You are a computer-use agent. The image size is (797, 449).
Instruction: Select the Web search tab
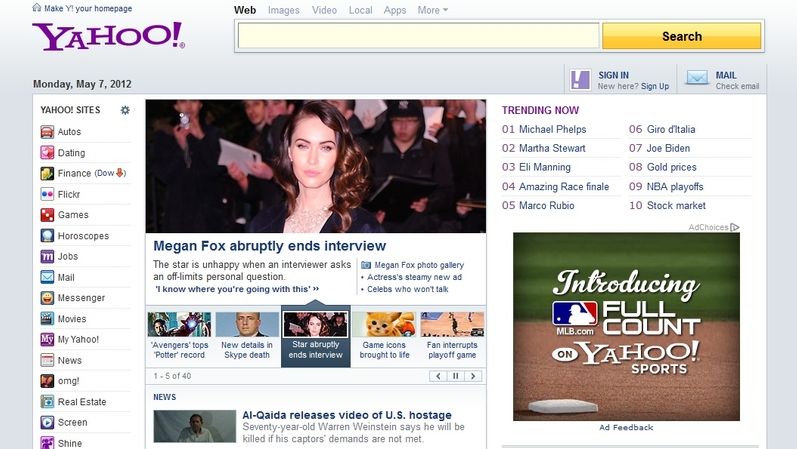pyautogui.click(x=245, y=10)
